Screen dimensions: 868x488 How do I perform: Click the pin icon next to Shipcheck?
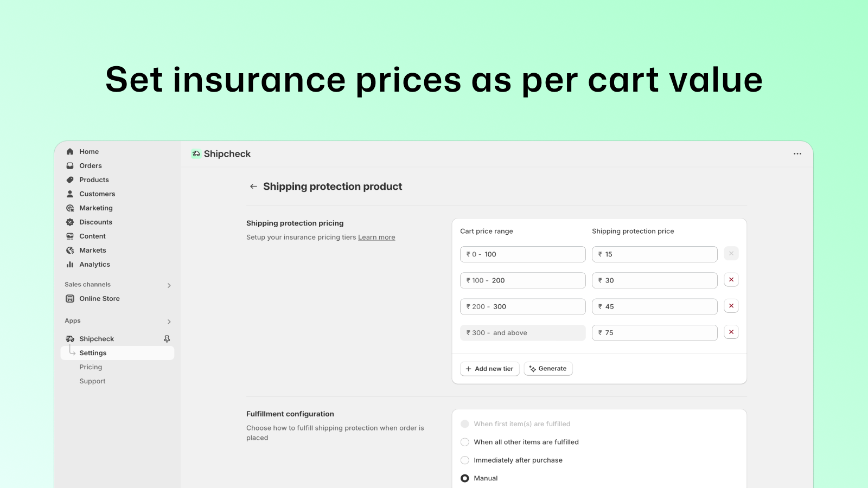coord(167,339)
